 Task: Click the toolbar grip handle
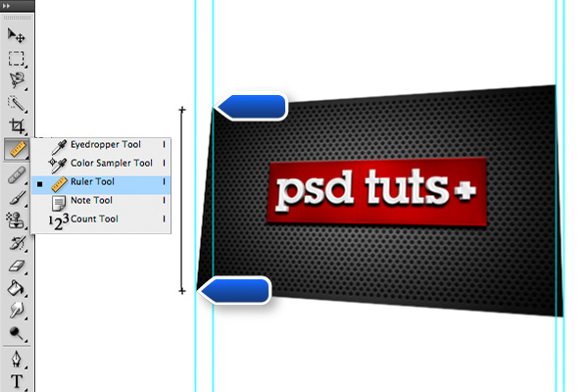tap(17, 18)
